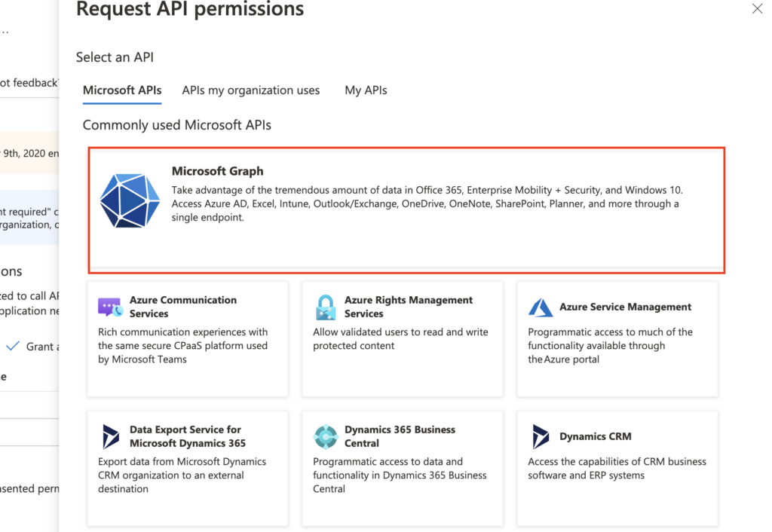The image size is (772, 532).
Task: Pick the Azure Service Management title
Action: [625, 307]
